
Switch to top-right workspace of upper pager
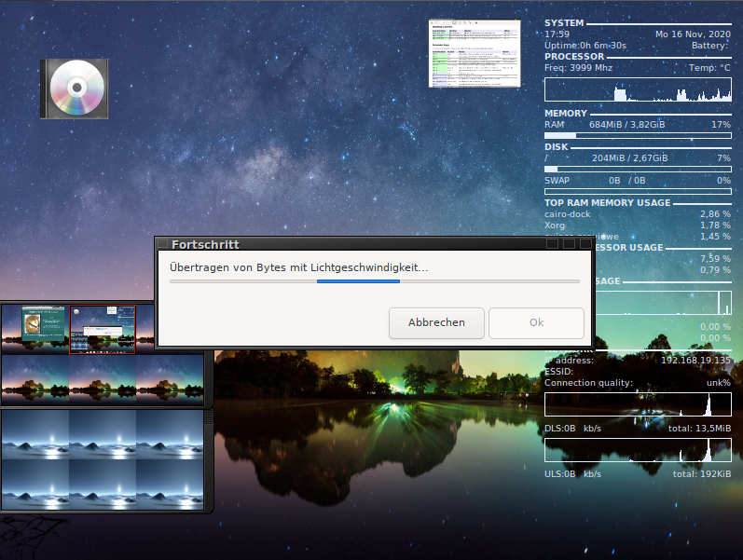170,329
